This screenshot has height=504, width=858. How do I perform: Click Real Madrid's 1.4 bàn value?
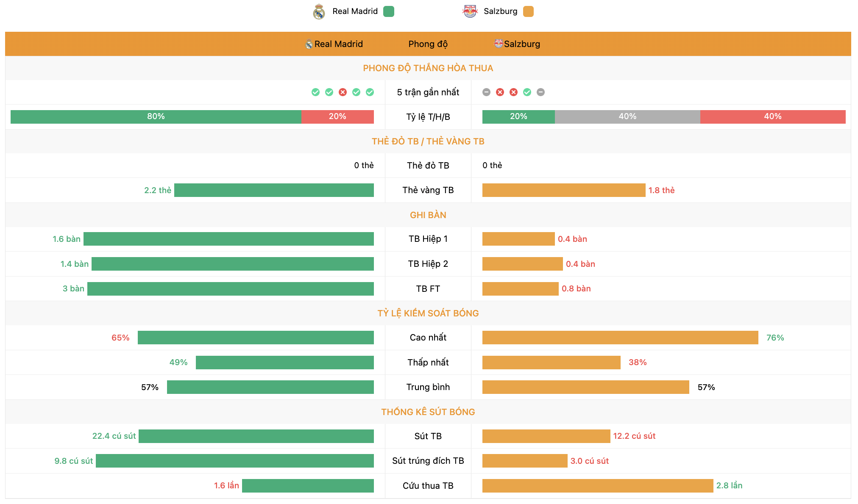point(75,264)
